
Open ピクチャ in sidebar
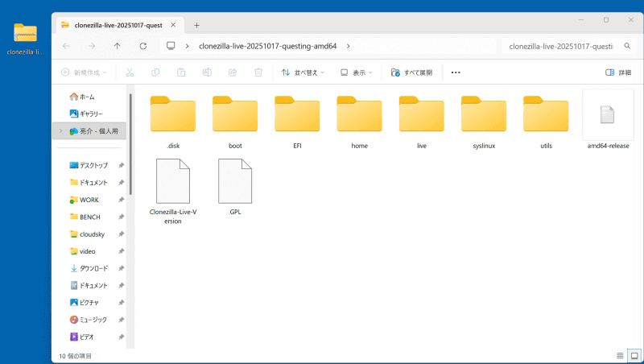(85, 302)
